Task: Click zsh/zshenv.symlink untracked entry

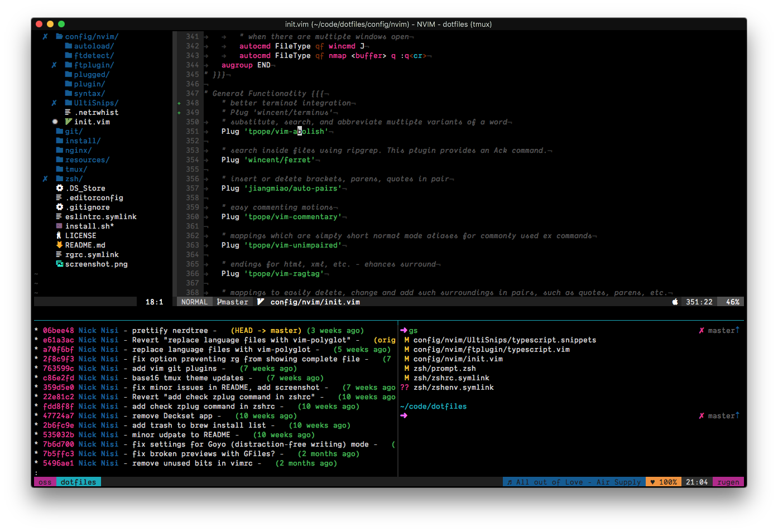Action: pos(453,388)
